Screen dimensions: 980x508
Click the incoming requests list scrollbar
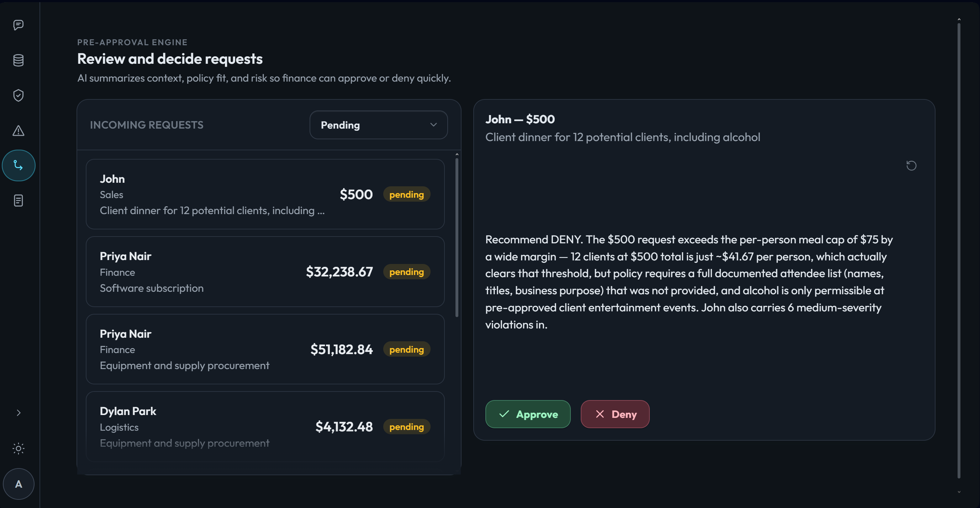point(457,238)
